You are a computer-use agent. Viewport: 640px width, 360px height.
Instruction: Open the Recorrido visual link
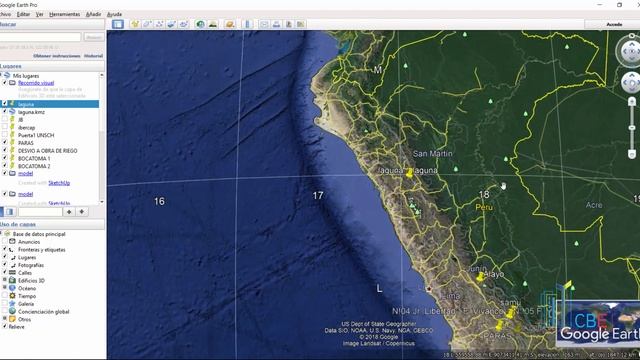pos(36,83)
